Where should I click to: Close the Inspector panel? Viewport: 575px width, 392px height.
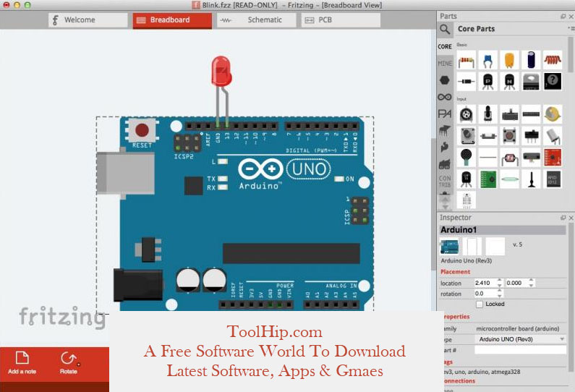point(571,218)
